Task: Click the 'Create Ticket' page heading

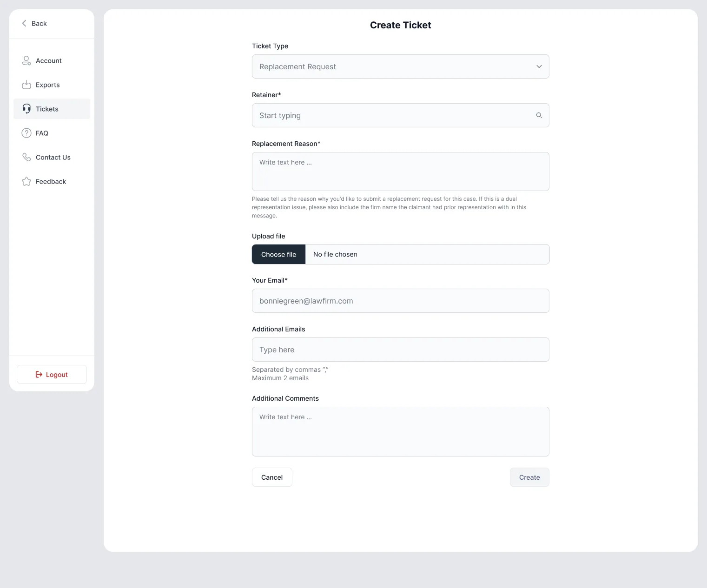Action: (401, 25)
